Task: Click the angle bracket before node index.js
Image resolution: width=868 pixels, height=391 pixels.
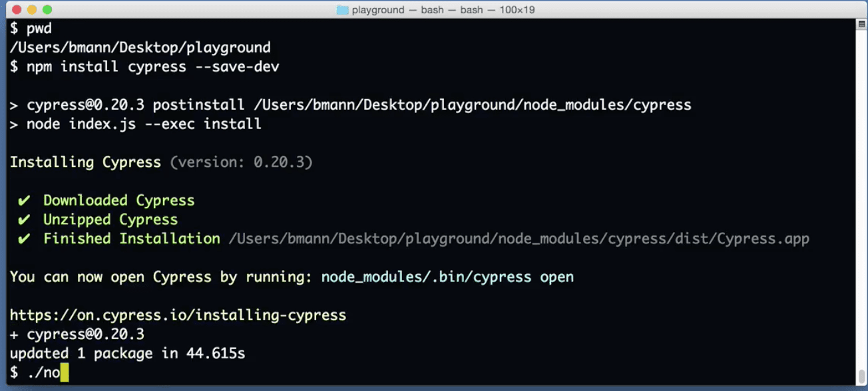Action: click(x=13, y=124)
